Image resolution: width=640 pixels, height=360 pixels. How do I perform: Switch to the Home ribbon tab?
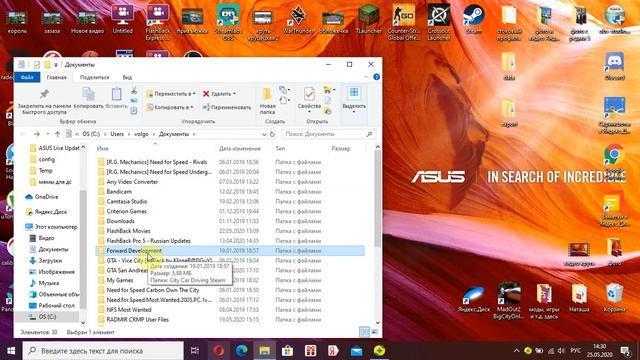(x=56, y=77)
